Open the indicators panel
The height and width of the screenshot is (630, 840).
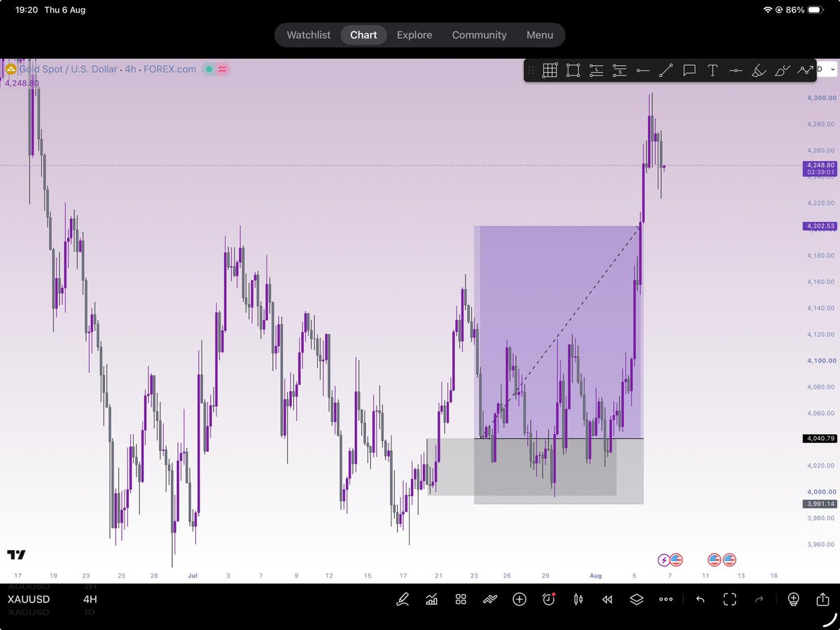click(432, 599)
